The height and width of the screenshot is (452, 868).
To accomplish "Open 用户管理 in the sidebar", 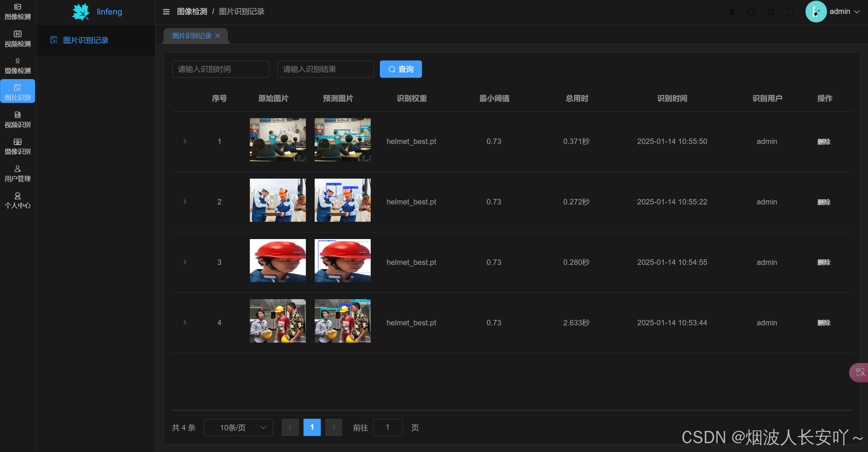I will (x=18, y=174).
